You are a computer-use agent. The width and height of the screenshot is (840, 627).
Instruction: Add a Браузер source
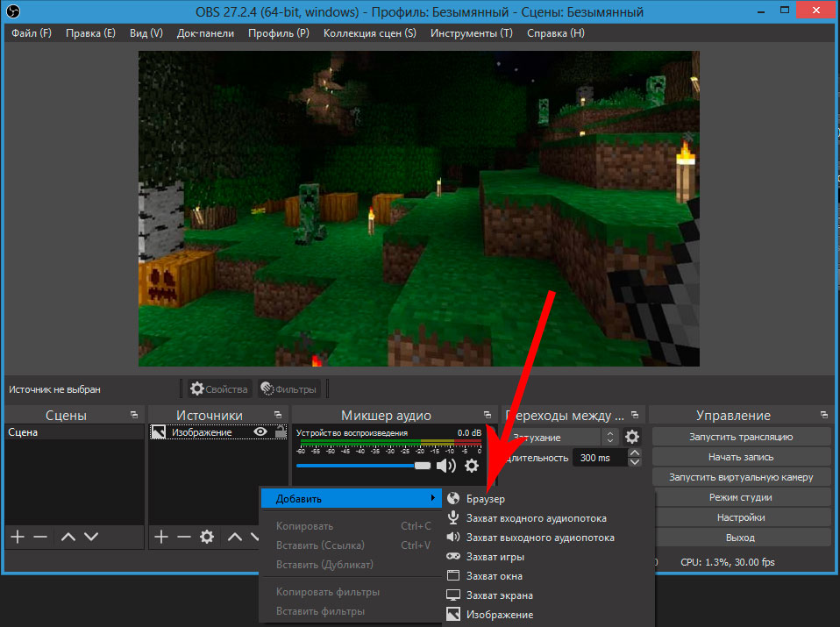point(549,499)
